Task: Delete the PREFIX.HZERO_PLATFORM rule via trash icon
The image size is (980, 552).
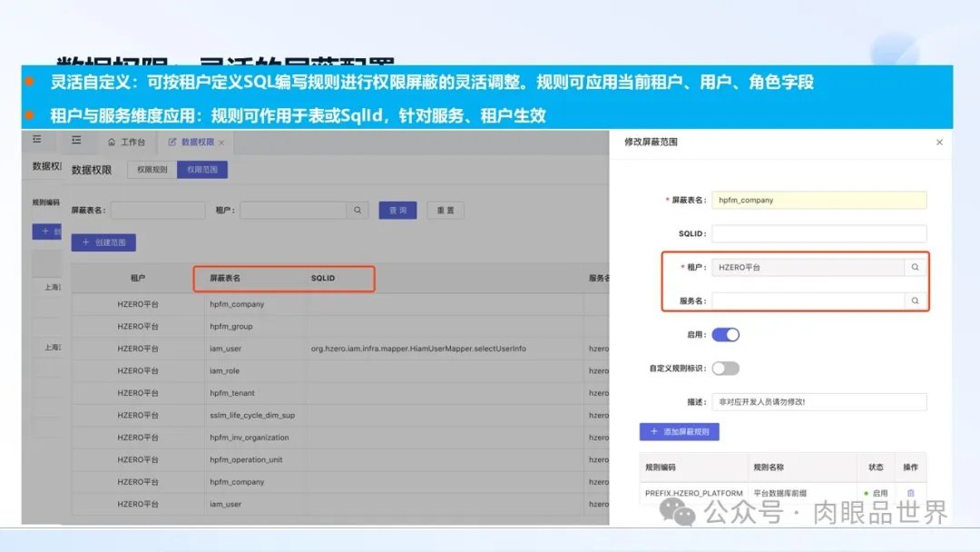Action: click(910, 493)
